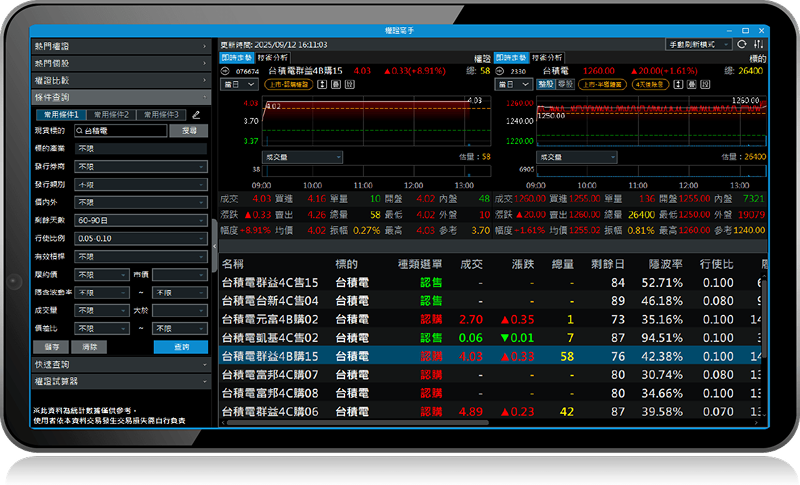Open the 當日 period dropdown for 2330 chart
800x485 pixels.
pos(514,84)
